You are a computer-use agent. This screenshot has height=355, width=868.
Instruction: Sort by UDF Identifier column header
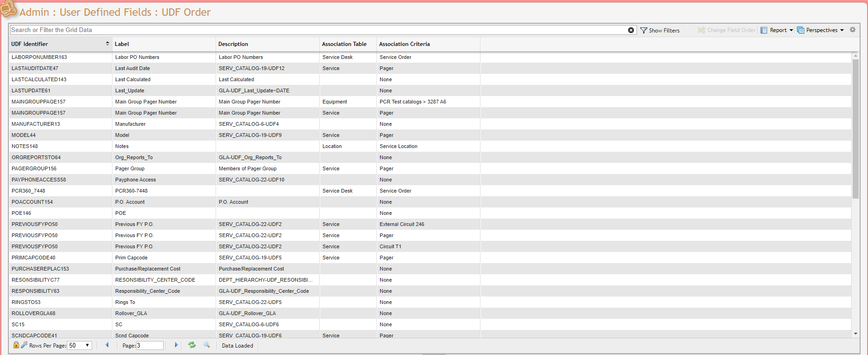click(x=30, y=44)
